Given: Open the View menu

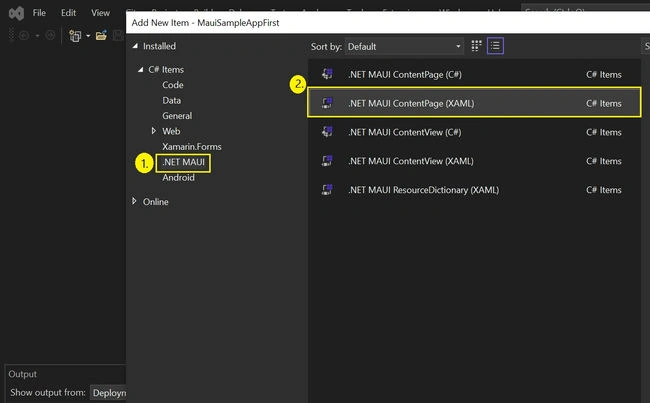Looking at the screenshot, I should 100,13.
